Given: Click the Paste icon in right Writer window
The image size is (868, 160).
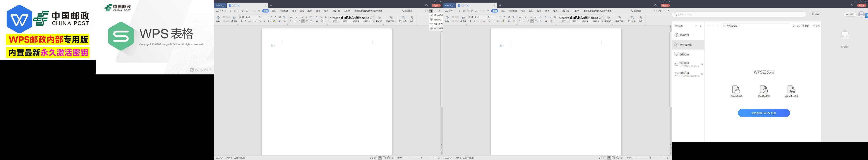Looking at the screenshot, I should pyautogui.click(x=447, y=17).
